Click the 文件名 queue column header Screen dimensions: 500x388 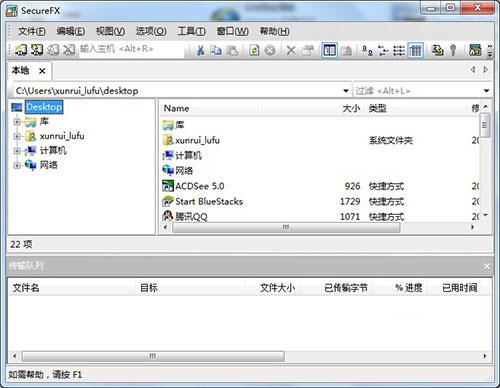pos(72,287)
